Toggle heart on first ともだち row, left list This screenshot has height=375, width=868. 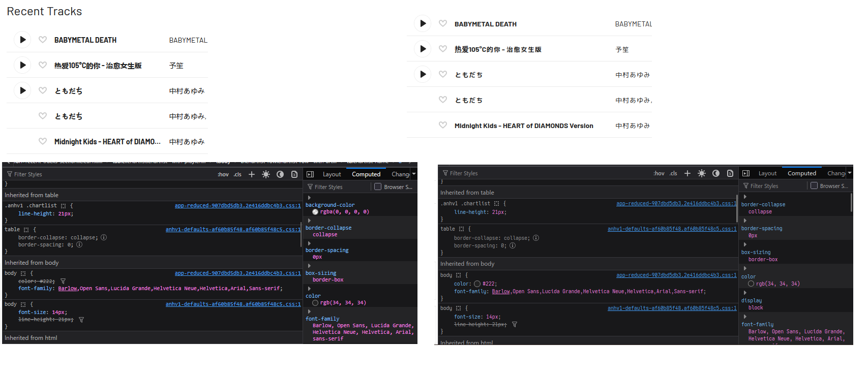click(43, 90)
